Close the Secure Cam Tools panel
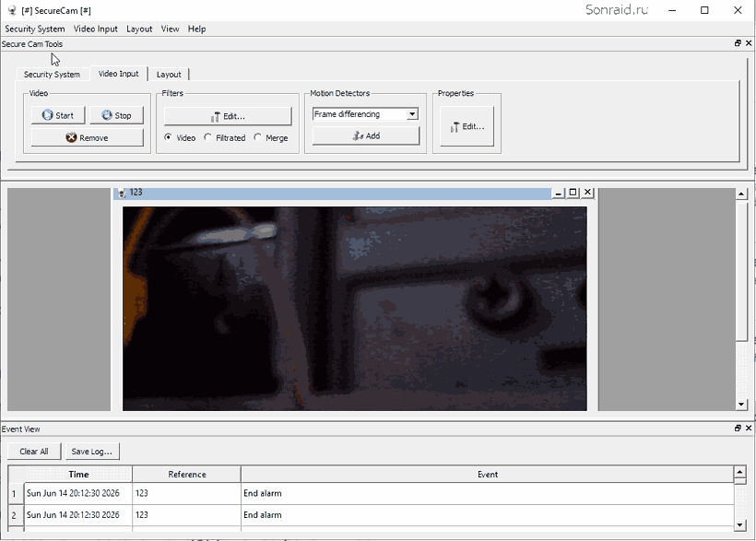 [749, 43]
